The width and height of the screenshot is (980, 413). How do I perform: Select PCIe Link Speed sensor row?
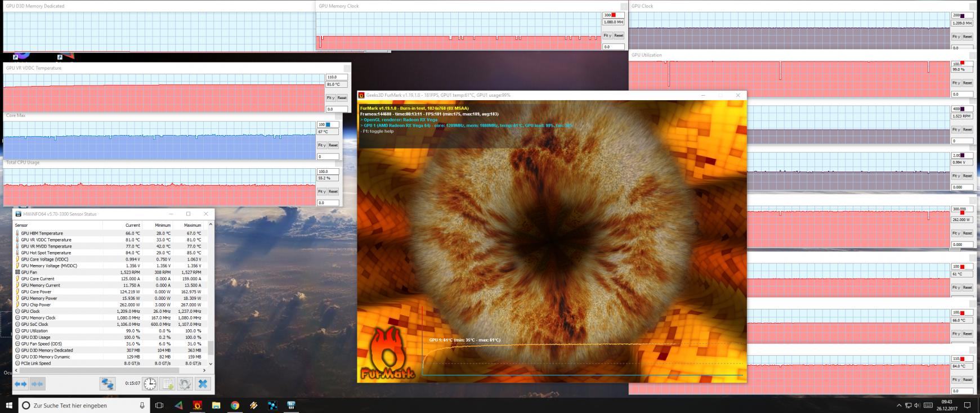[x=111, y=363]
